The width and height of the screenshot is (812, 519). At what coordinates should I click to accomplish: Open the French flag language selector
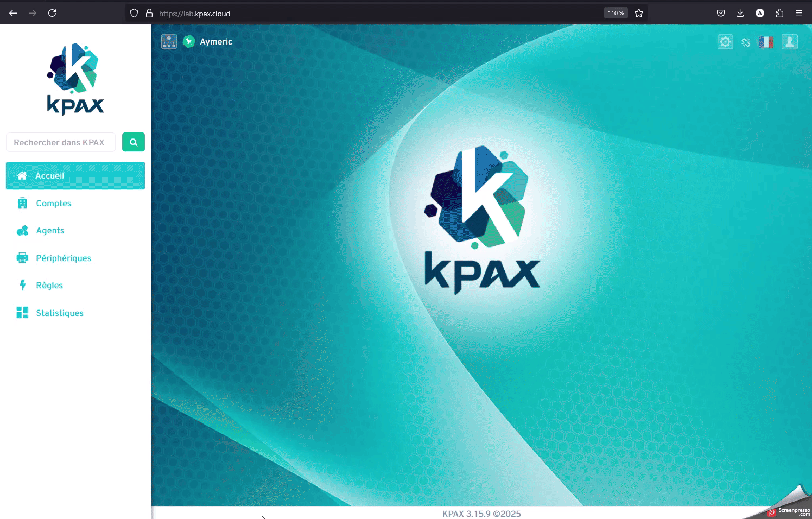click(766, 42)
